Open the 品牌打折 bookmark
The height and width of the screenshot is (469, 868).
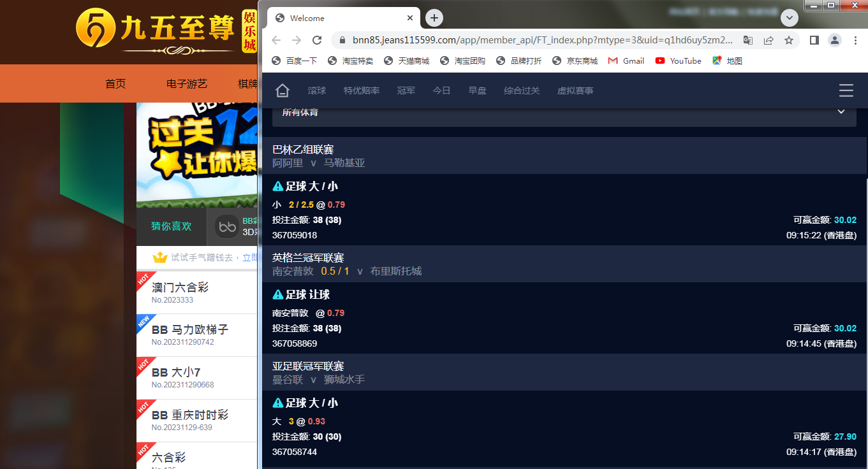point(519,61)
